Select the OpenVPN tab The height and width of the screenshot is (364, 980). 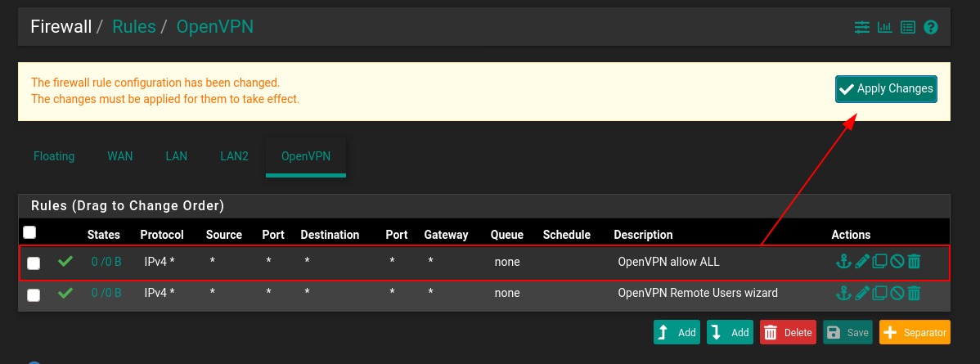point(306,156)
